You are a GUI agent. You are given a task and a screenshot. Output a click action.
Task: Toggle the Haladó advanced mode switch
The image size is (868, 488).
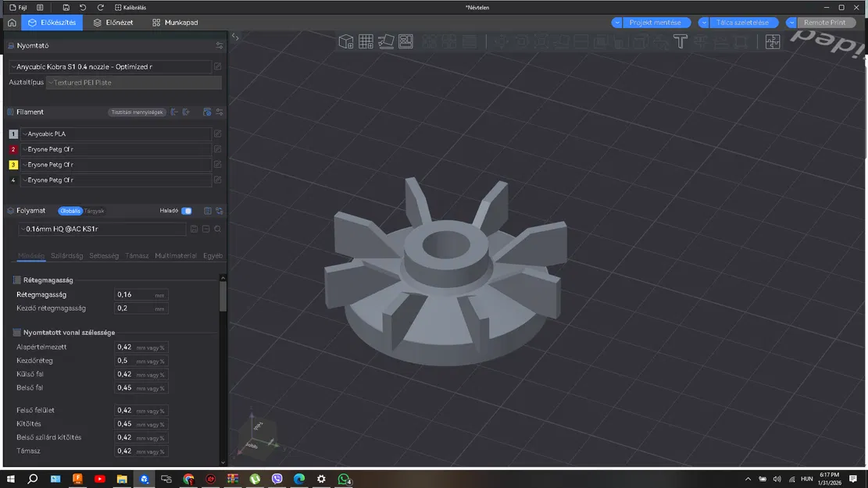pyautogui.click(x=187, y=211)
